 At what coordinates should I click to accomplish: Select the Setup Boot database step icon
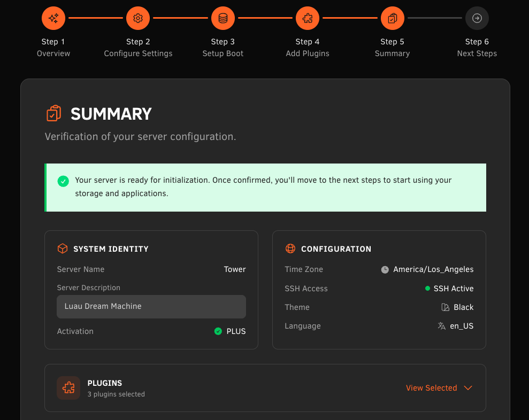[x=223, y=18]
